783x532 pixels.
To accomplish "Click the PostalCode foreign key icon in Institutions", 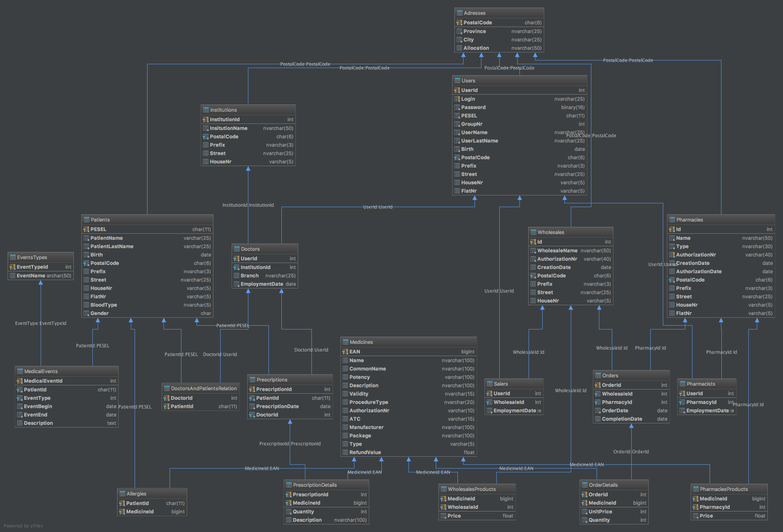I will [x=206, y=137].
